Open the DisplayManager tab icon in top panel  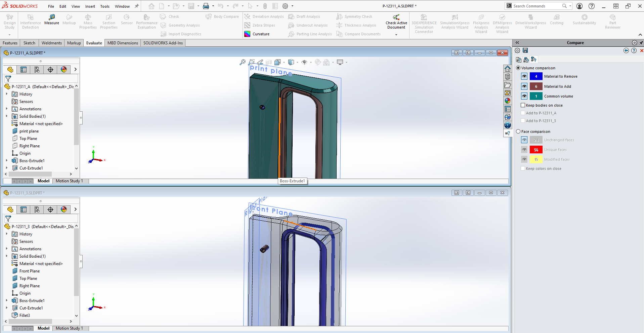click(64, 70)
